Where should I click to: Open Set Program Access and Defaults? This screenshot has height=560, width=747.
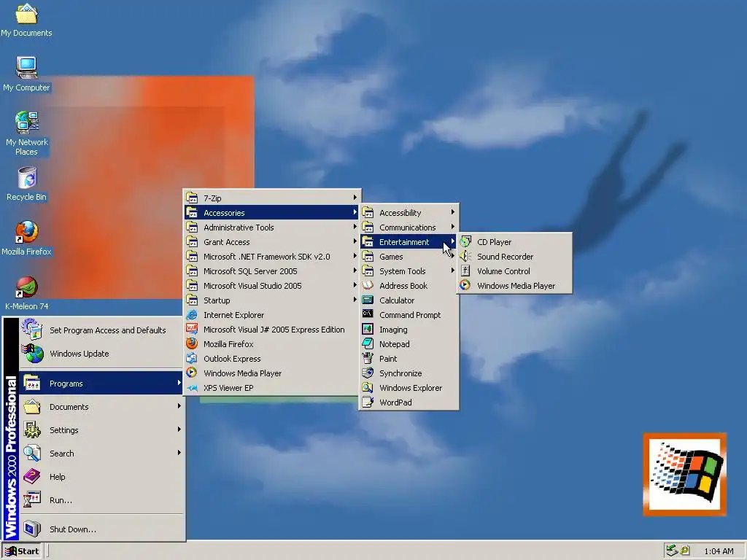(101, 330)
